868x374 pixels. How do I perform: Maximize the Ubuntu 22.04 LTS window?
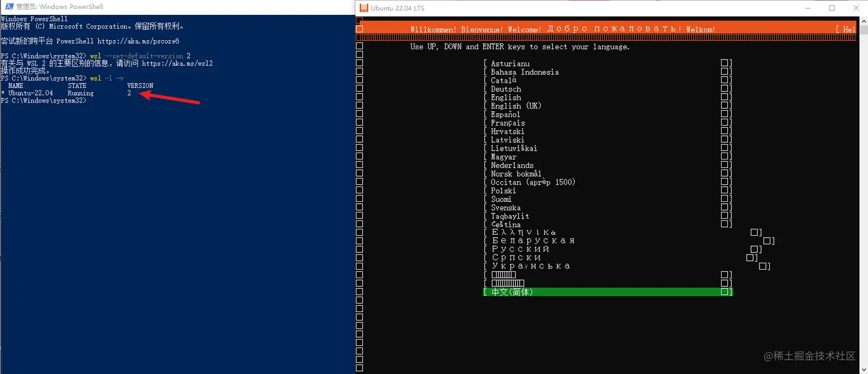click(832, 8)
